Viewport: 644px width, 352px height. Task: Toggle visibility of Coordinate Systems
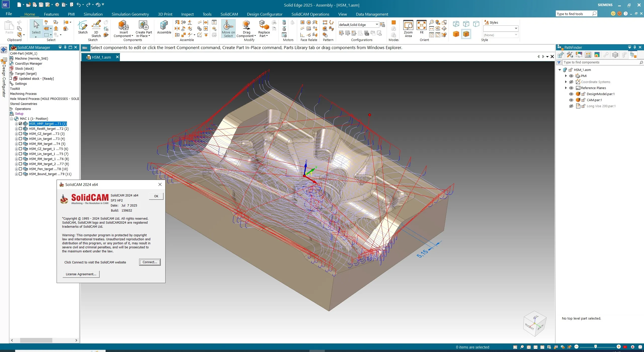pos(571,82)
